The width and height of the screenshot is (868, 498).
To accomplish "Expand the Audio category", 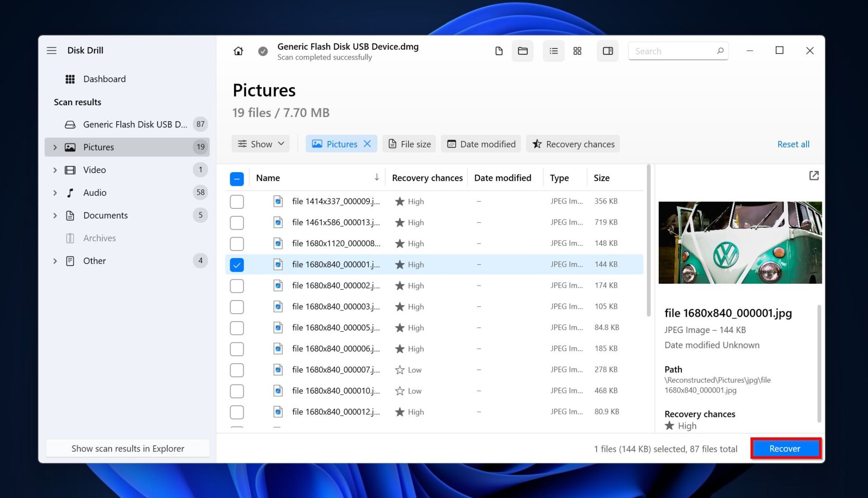I will tap(55, 192).
